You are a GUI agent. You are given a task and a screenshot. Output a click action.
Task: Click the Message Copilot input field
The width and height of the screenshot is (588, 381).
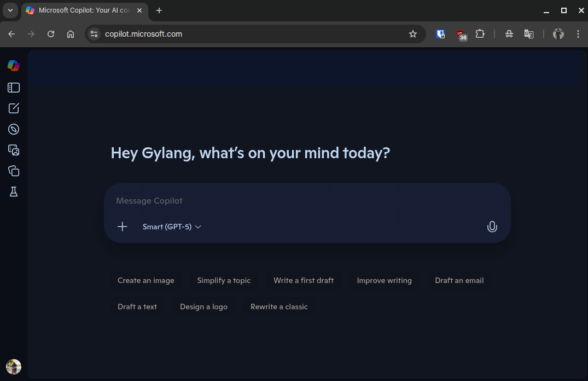[306, 201]
